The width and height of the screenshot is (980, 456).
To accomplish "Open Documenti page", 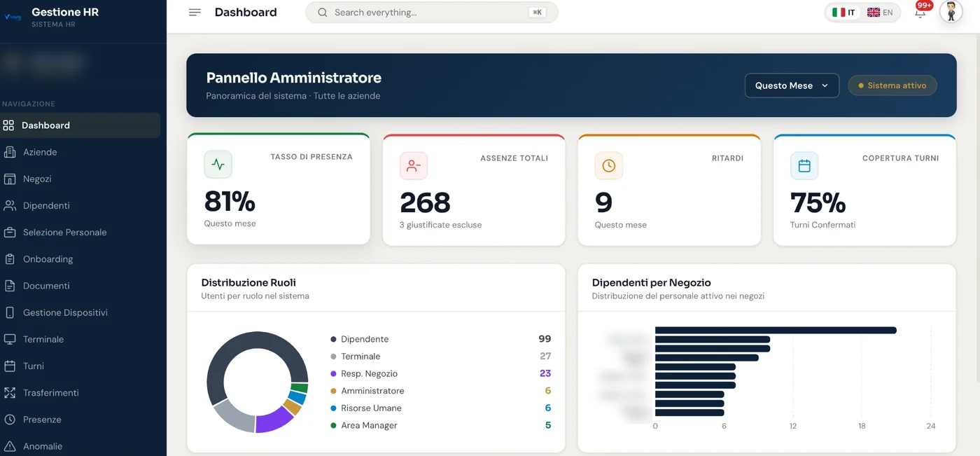I will pyautogui.click(x=80, y=286).
